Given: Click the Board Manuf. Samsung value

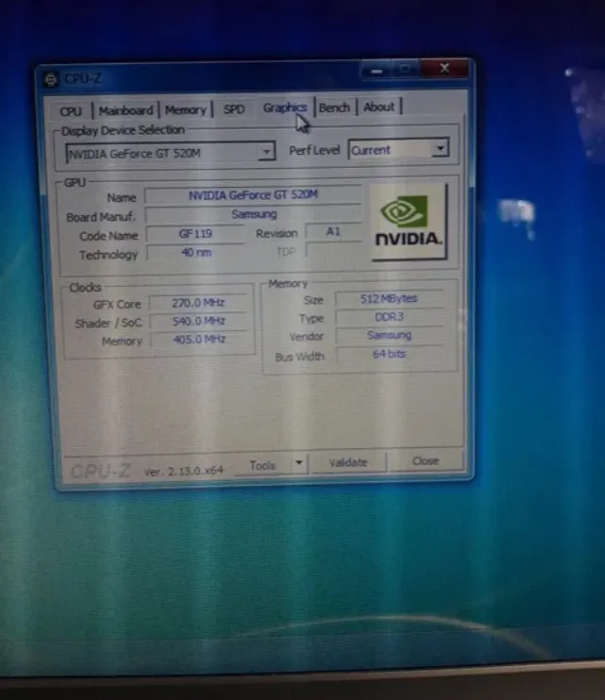Looking at the screenshot, I should 253,214.
